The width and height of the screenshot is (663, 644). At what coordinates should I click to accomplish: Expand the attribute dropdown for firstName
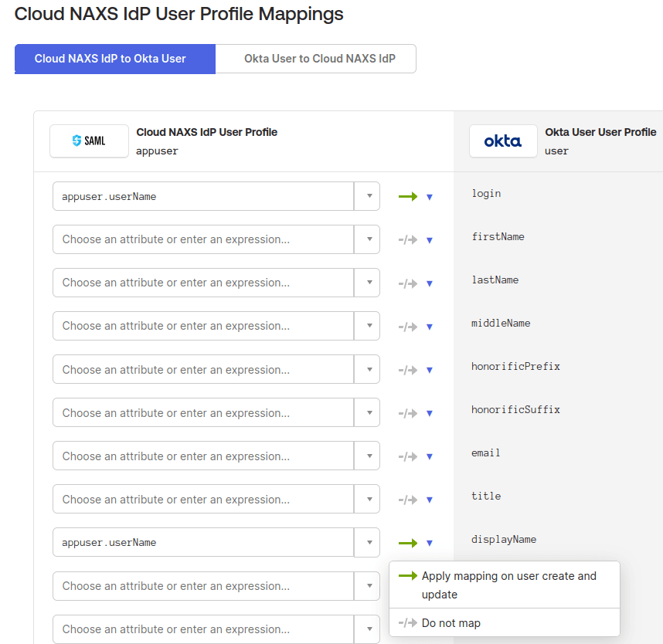(367, 239)
